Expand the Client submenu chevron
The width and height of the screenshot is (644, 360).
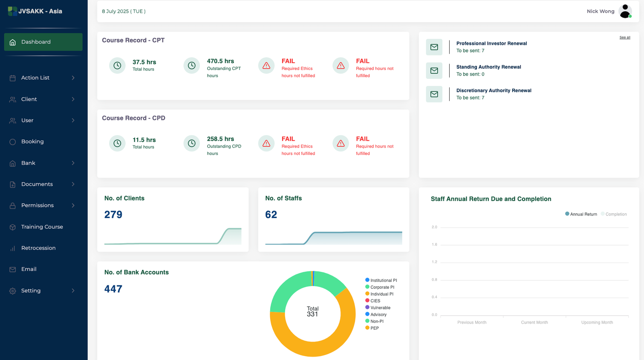click(73, 99)
